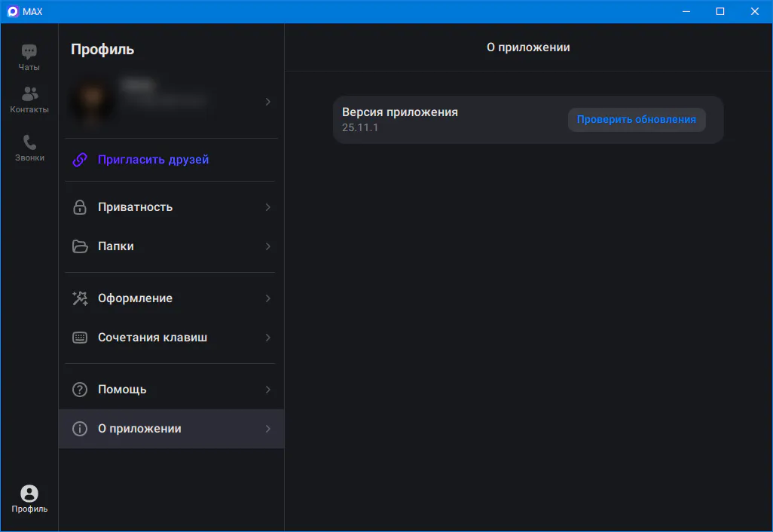Click the folder icon beside Папки
The image size is (773, 532).
(x=80, y=246)
